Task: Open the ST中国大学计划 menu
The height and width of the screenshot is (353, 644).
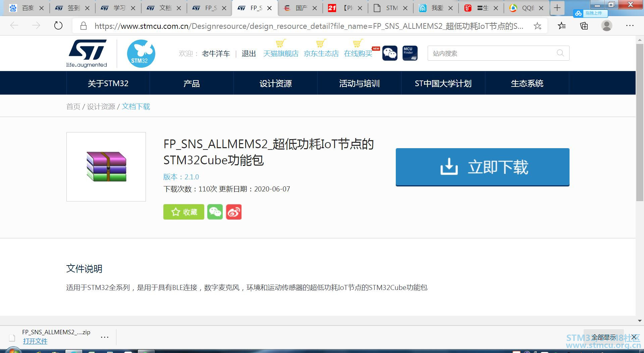Action: 443,83
